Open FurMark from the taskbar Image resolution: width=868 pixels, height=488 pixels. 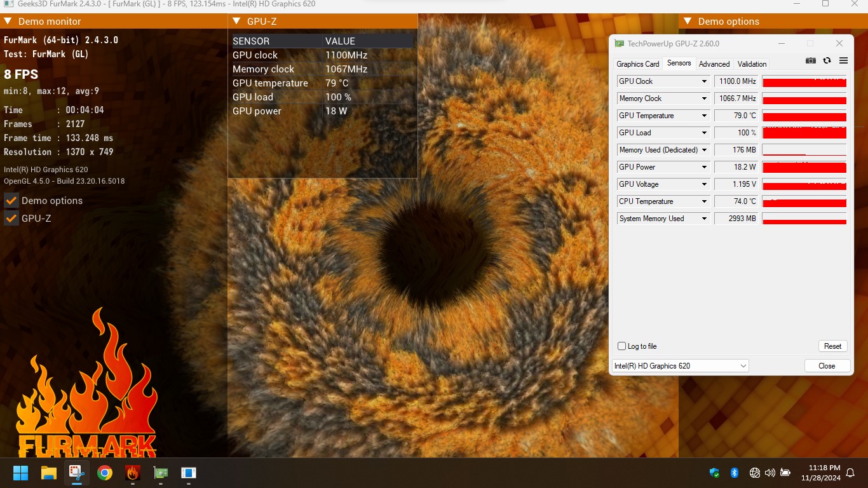click(x=132, y=473)
